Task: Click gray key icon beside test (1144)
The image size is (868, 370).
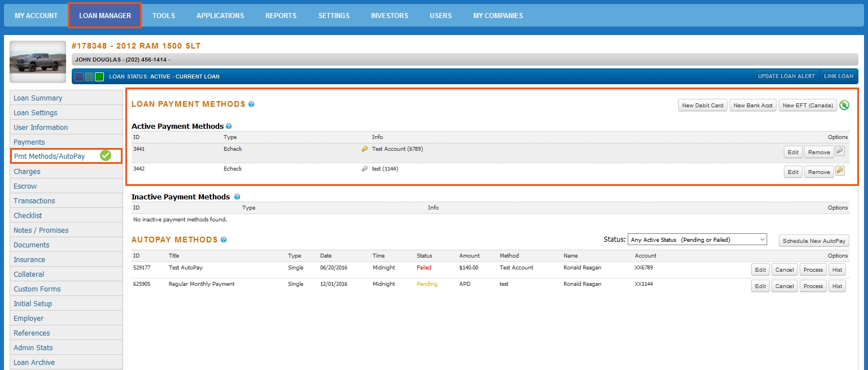Action: pyautogui.click(x=365, y=169)
